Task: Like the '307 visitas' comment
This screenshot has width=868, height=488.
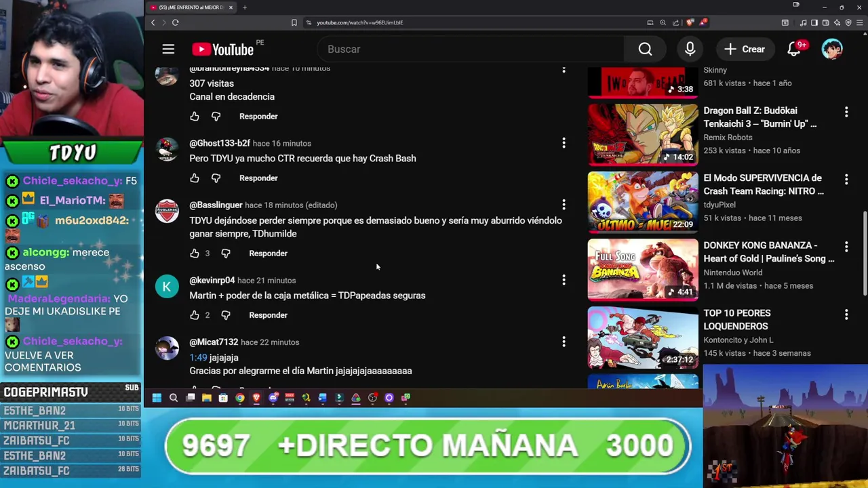Action: (195, 117)
